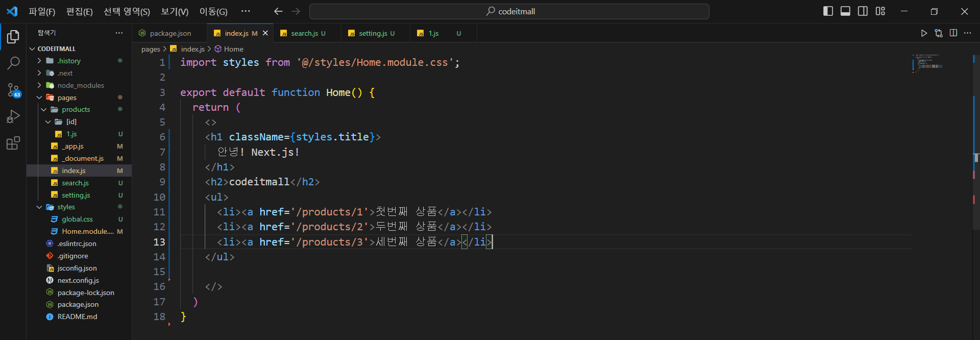Select index.js in the explorer tree
Image resolution: width=980 pixels, height=340 pixels.
coord(79,171)
